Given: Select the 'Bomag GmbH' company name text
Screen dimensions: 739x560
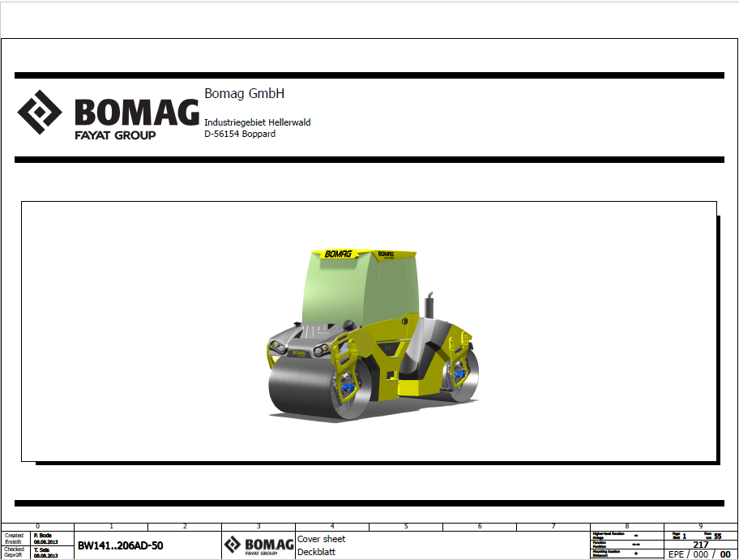Looking at the screenshot, I should click(x=244, y=93).
